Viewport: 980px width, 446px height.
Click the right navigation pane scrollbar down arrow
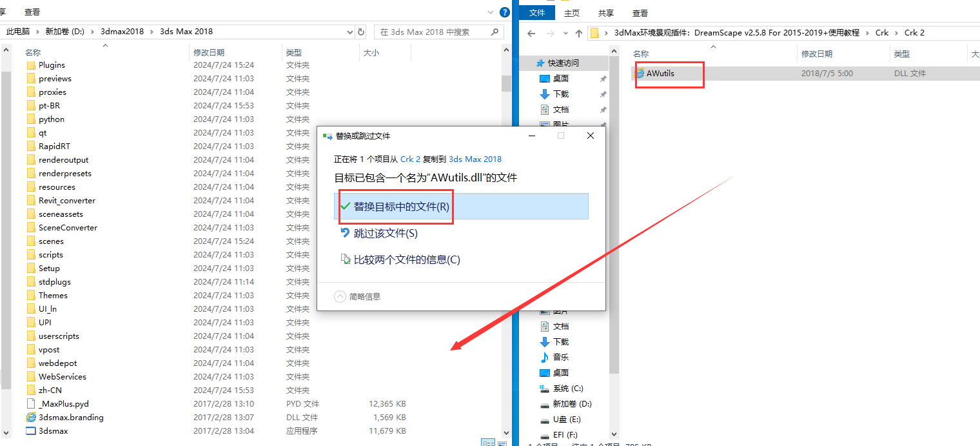(614, 434)
